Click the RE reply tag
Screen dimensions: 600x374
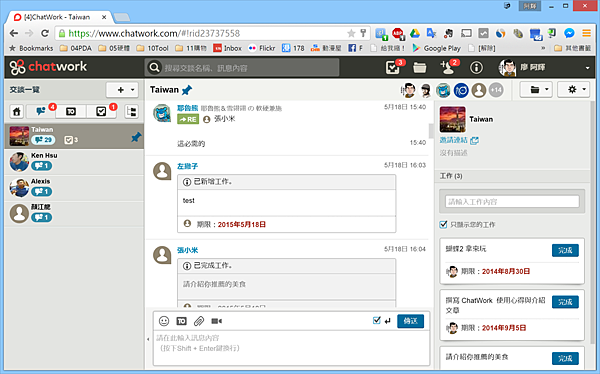tap(188, 119)
